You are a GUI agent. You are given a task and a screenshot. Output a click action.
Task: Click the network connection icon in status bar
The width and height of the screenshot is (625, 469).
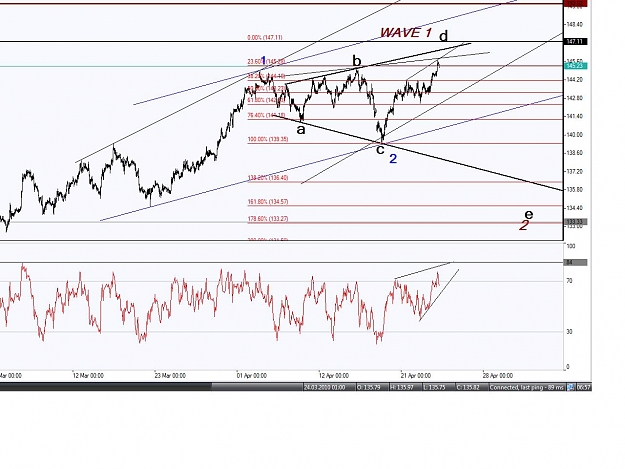pyautogui.click(x=570, y=387)
